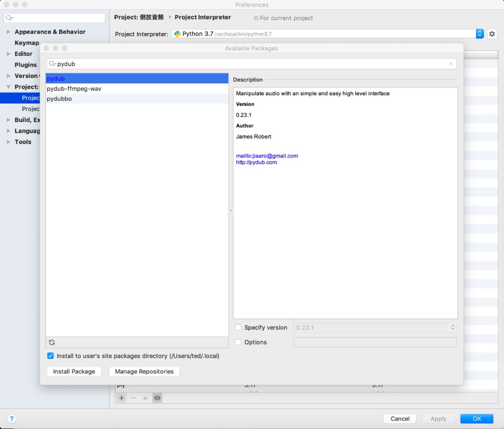Expand the Languages & Frameworks section
Image resolution: width=504 pixels, height=429 pixels.
9,131
